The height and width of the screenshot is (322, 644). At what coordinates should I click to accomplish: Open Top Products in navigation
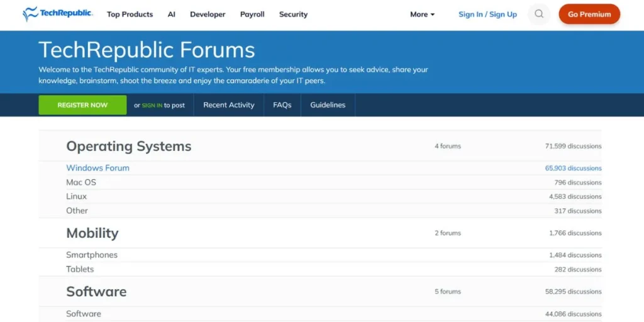(x=130, y=14)
